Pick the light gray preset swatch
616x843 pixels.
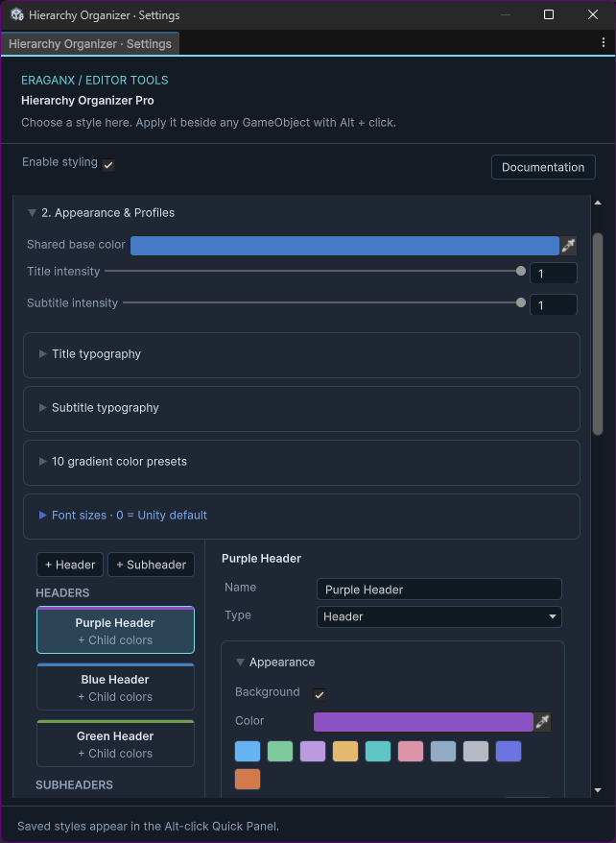476,751
